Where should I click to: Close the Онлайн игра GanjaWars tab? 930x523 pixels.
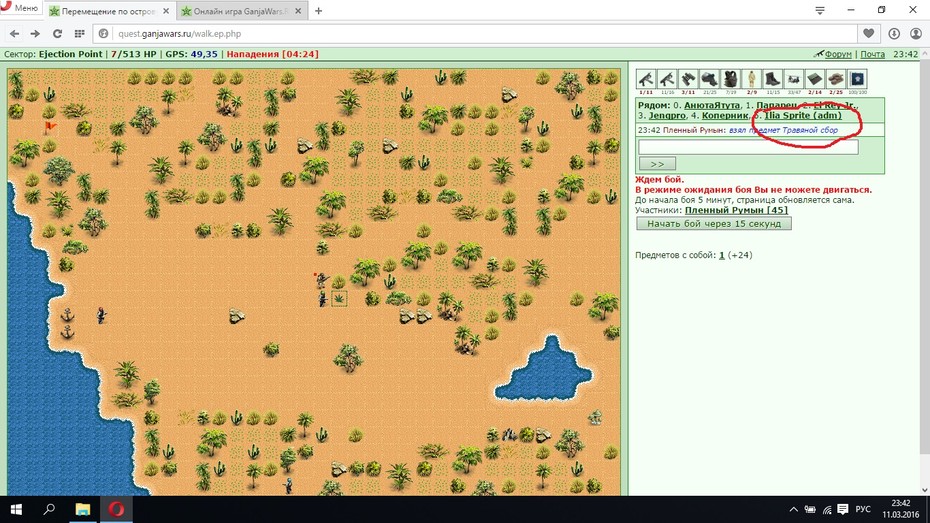(298, 11)
